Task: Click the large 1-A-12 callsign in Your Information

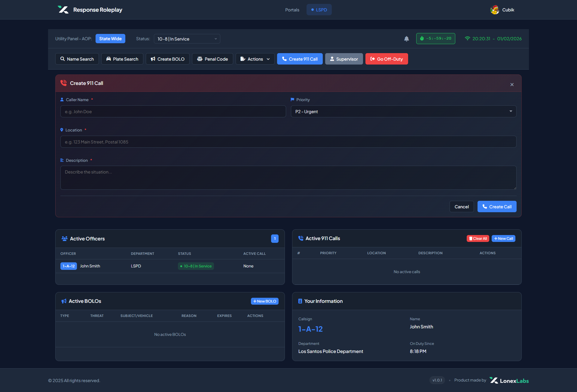Action: coord(310,329)
